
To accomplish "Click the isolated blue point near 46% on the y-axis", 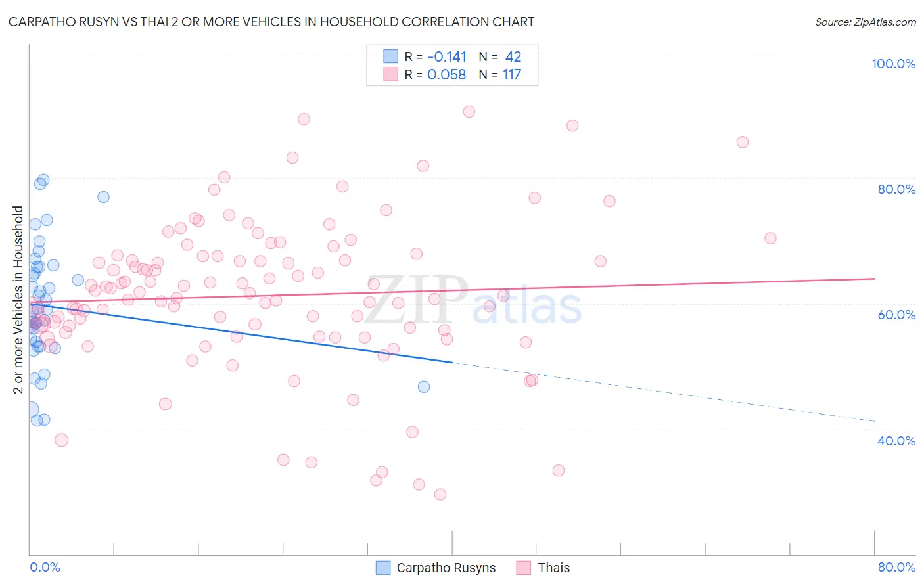I will tap(424, 386).
